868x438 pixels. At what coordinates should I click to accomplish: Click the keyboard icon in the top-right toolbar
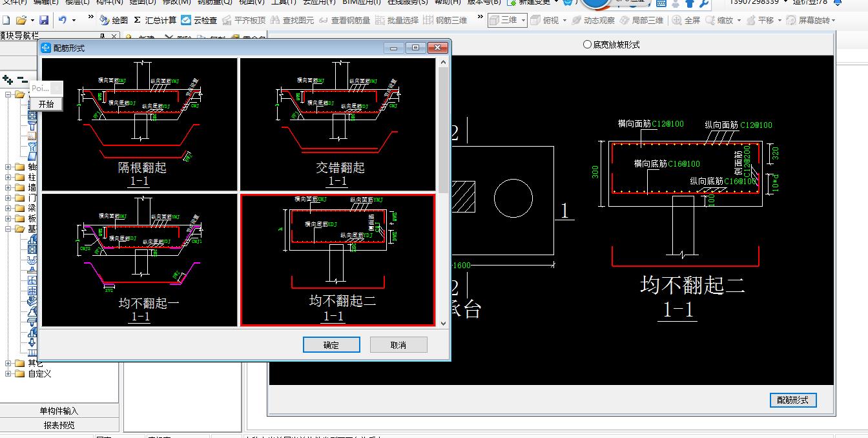point(661,3)
